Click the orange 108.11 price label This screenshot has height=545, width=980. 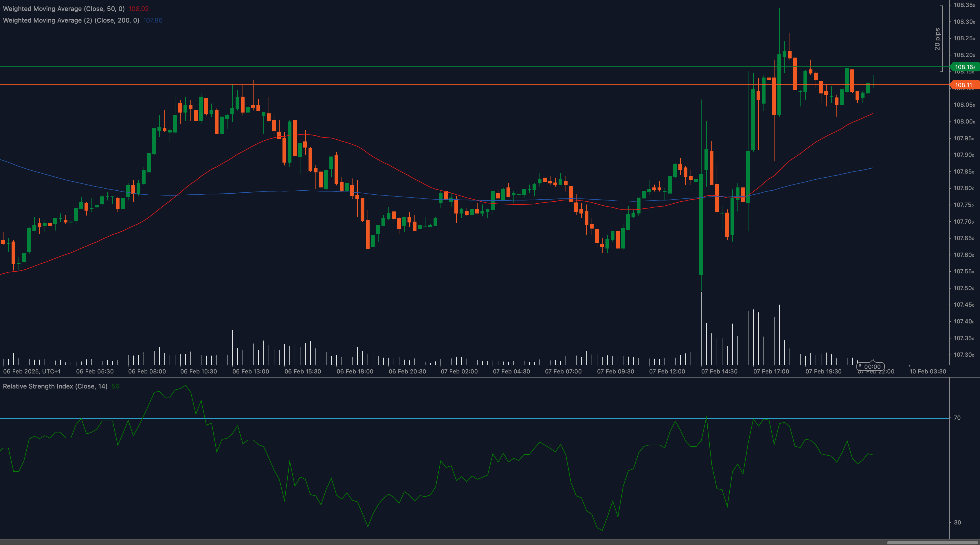click(965, 85)
